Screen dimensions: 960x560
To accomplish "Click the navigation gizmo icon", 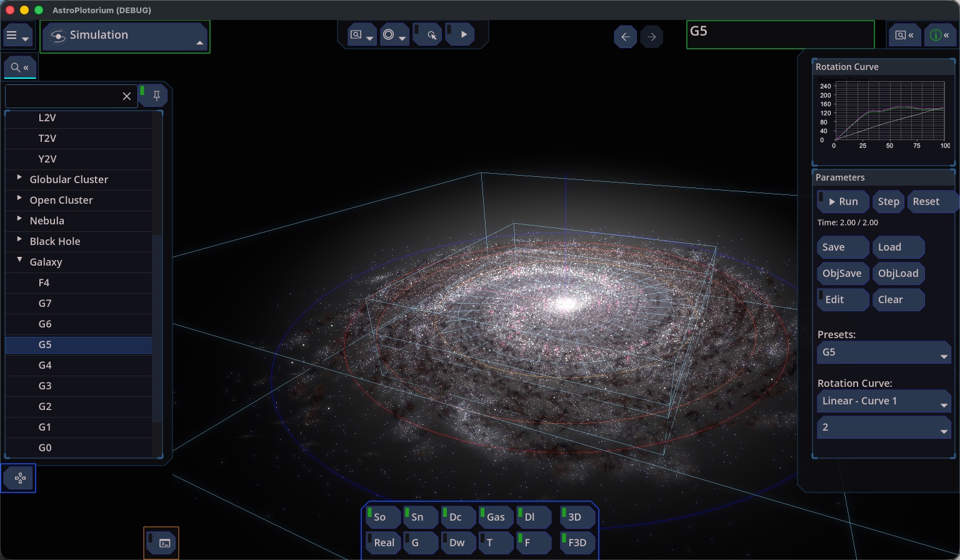I will [x=19, y=478].
